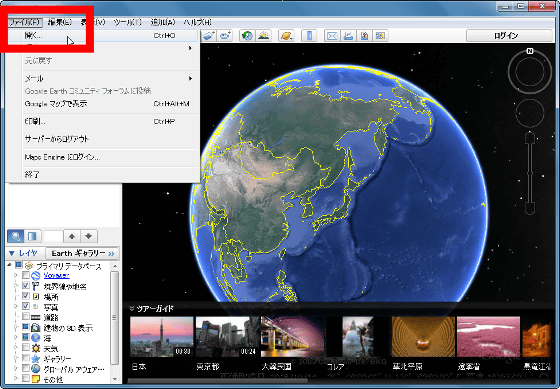Select 終了 to quit the app
Screen dimensions: 560x389
(x=110, y=175)
